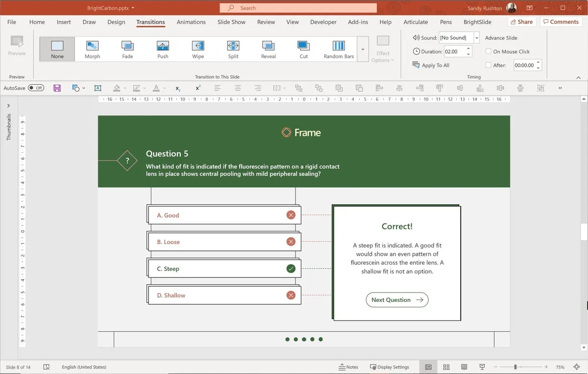Image resolution: width=588 pixels, height=374 pixels.
Task: Click the Next Question button on slide
Action: [x=397, y=300]
